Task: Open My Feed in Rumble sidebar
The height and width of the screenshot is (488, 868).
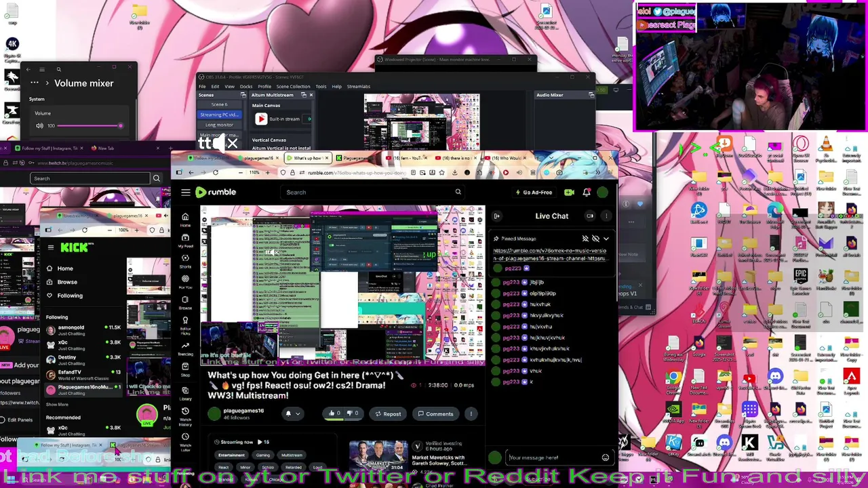Action: (x=184, y=240)
